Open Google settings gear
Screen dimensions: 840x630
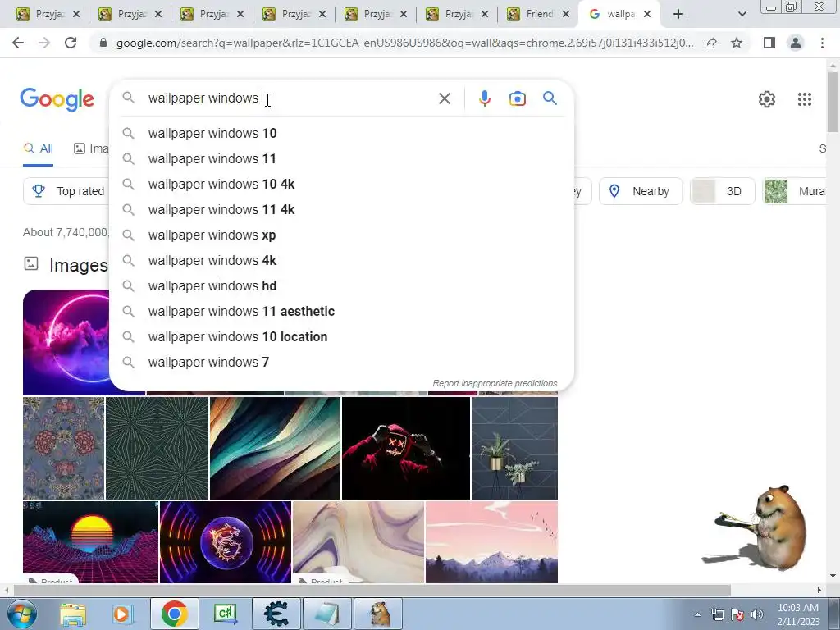[767, 99]
